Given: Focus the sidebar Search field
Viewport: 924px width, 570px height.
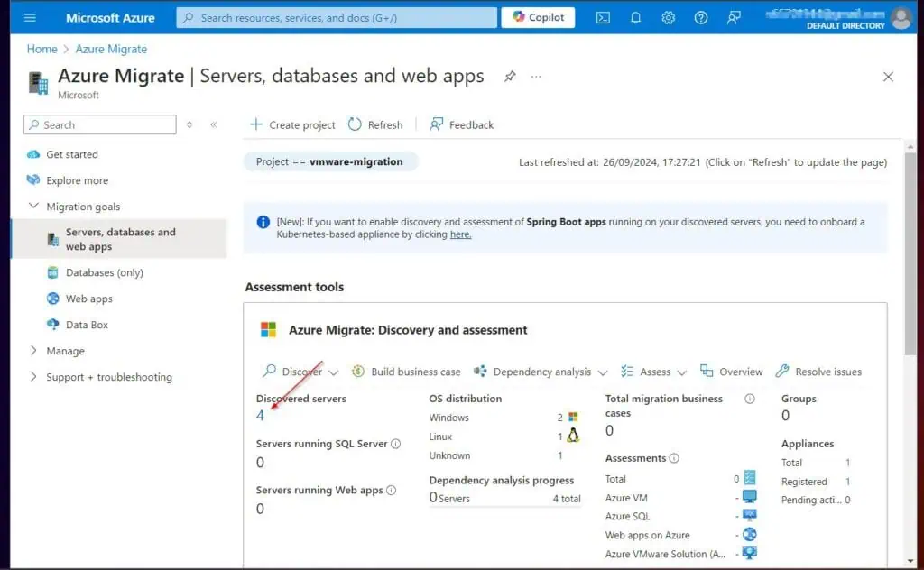Looking at the screenshot, I should pyautogui.click(x=100, y=124).
